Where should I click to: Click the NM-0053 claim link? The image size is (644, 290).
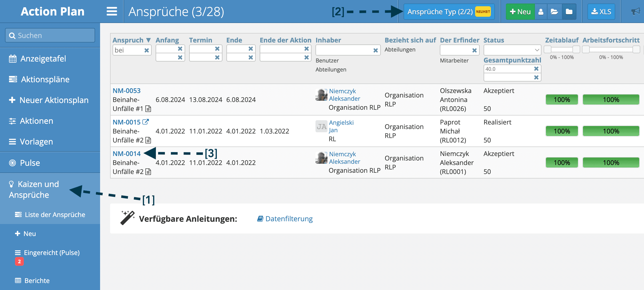[127, 91]
